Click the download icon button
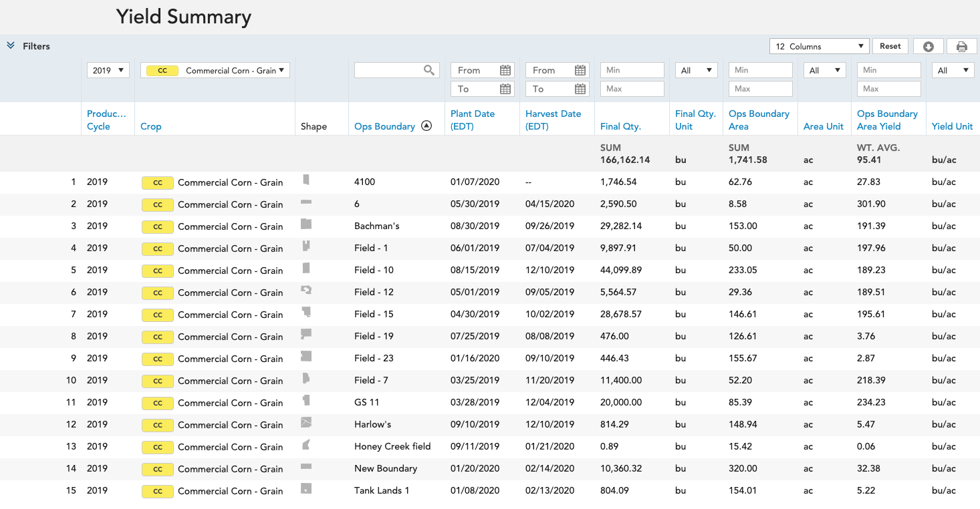Image resolution: width=980 pixels, height=509 pixels. (929, 46)
